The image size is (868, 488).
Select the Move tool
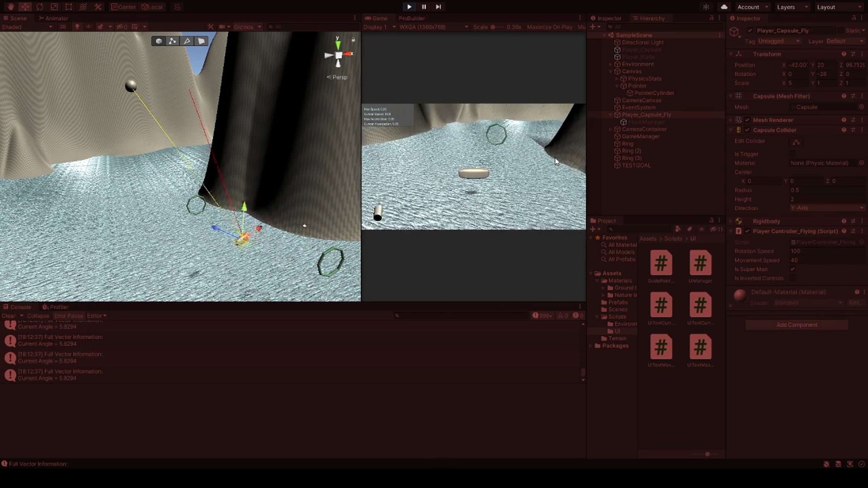pyautogui.click(x=25, y=7)
